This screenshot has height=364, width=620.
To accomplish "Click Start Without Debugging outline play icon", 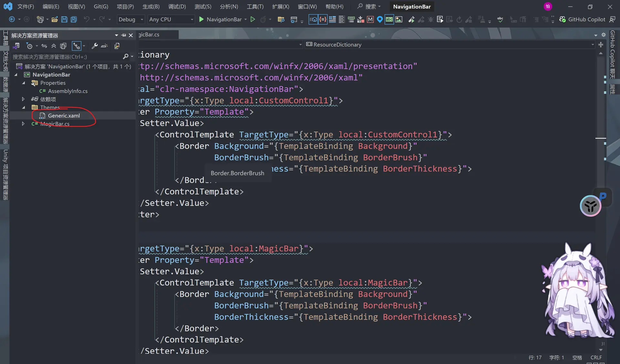I will tap(253, 19).
